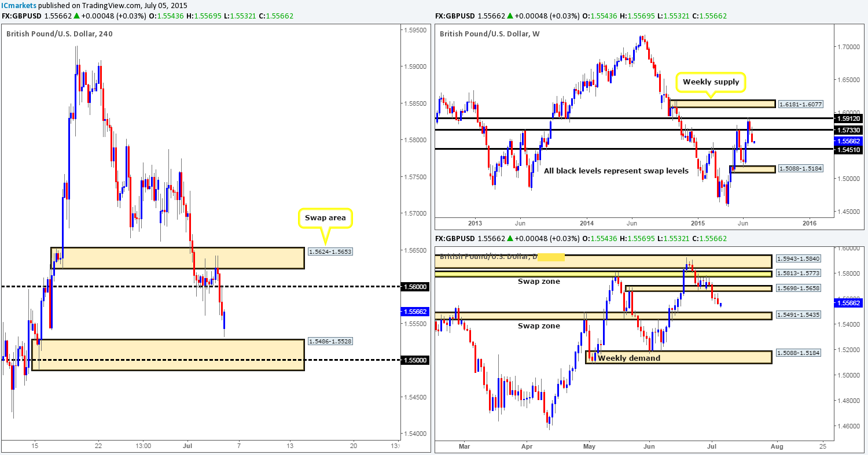Click yellow highlight block on daily chart title
The width and height of the screenshot is (868, 455).
pos(551,257)
